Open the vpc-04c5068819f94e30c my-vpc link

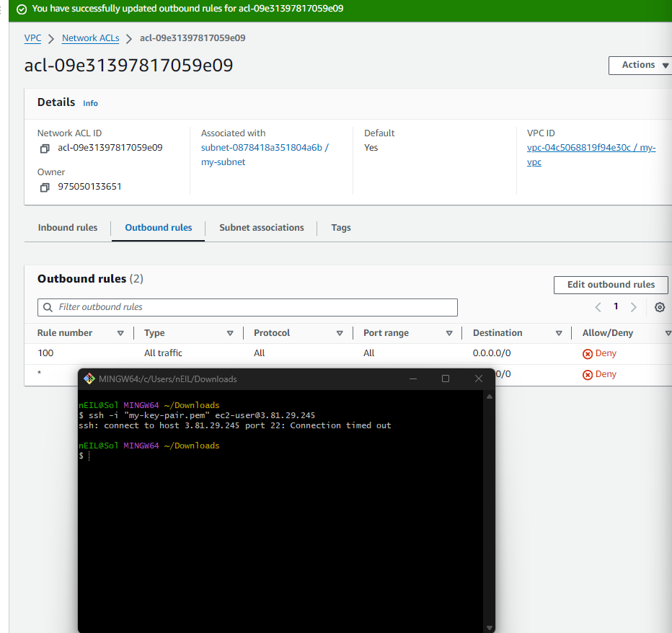(591, 155)
